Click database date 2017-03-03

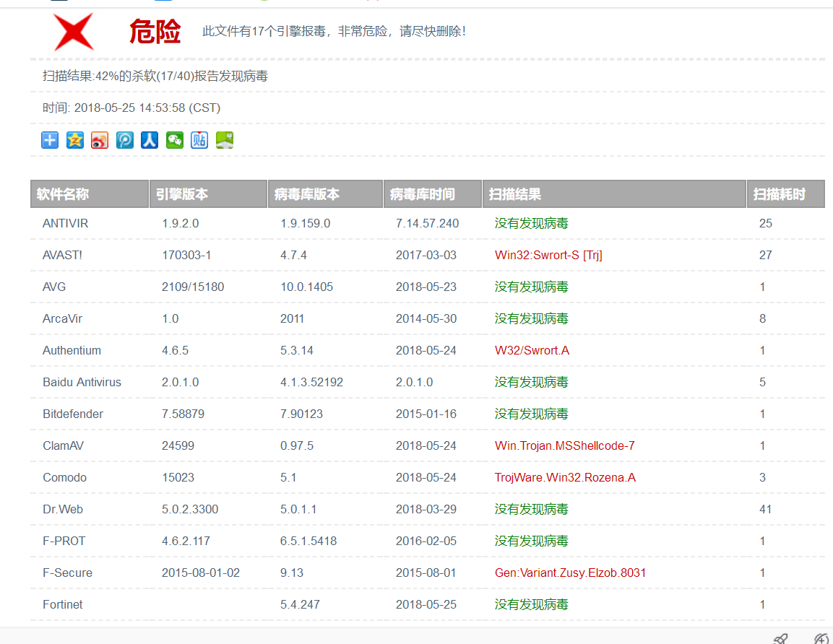coord(426,256)
